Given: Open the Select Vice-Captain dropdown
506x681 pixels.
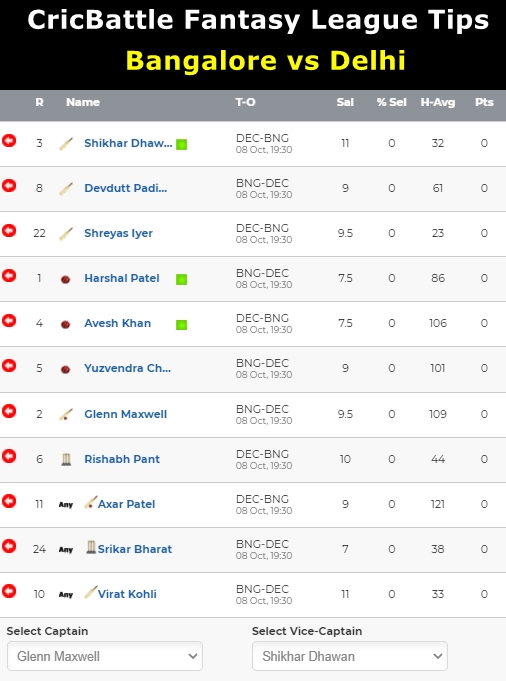Looking at the screenshot, I should point(350,656).
